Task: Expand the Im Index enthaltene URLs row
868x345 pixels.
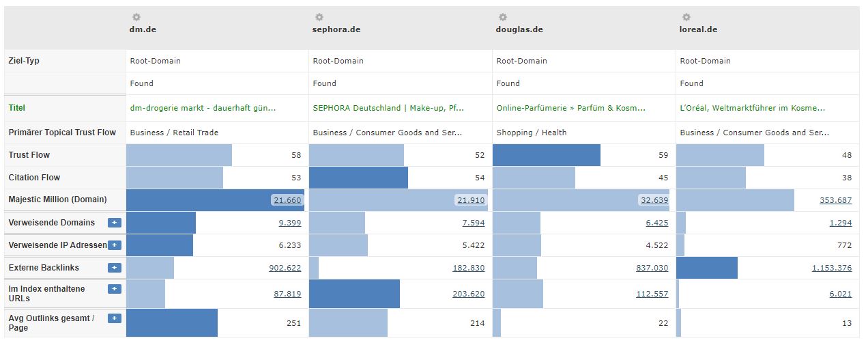Action: pyautogui.click(x=114, y=289)
